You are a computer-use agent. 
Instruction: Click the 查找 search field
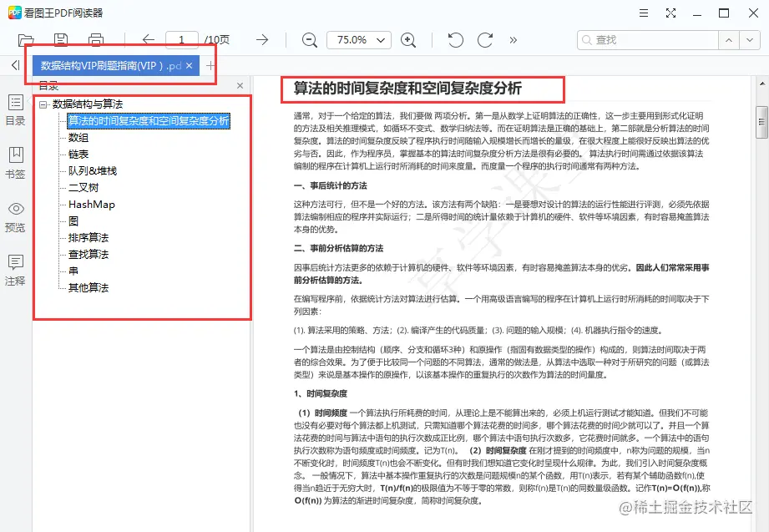click(648, 40)
